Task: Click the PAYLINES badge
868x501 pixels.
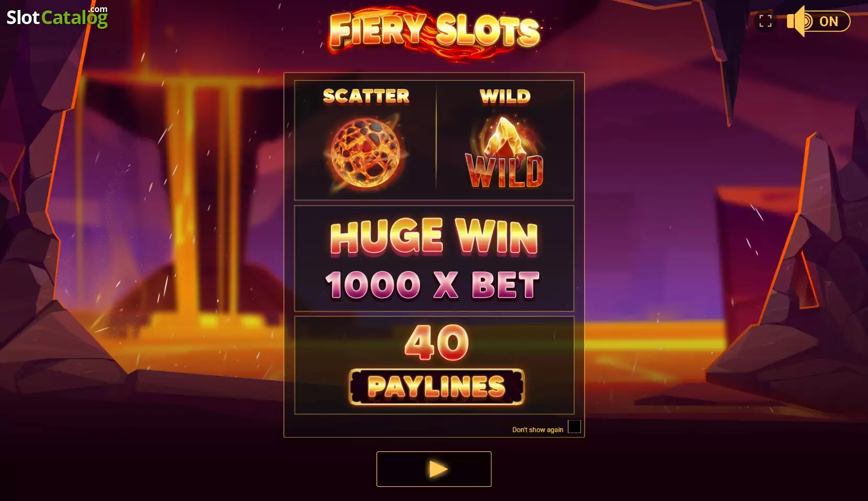Action: pos(437,387)
